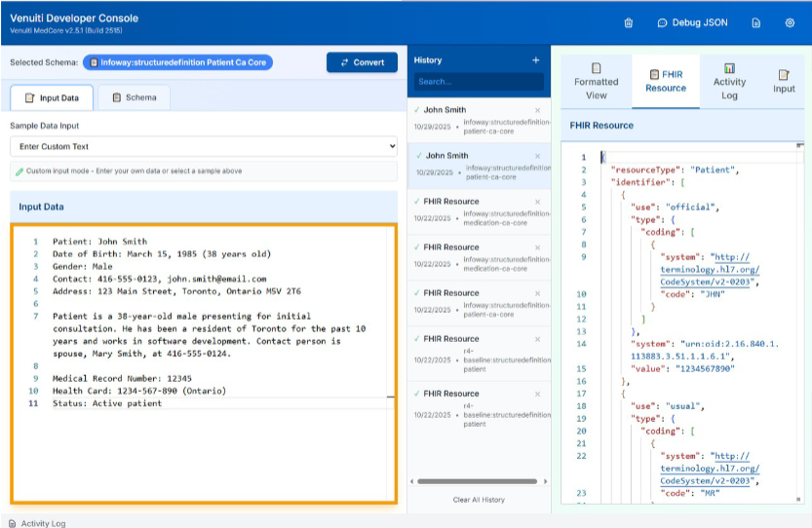The image size is (812, 528).
Task: Switch to the Formatted View tab
Action: click(596, 81)
